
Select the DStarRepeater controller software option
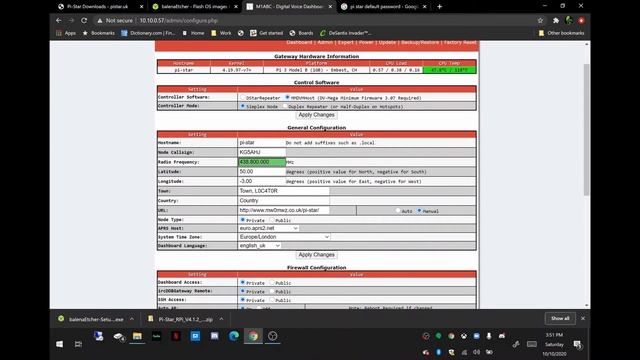tap(242, 98)
